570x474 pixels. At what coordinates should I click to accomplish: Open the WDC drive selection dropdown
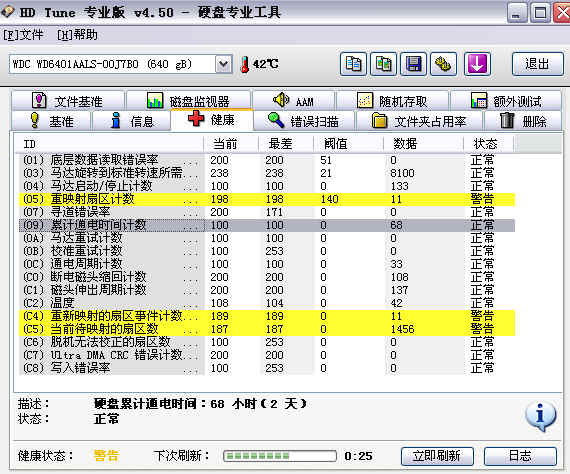pos(223,64)
